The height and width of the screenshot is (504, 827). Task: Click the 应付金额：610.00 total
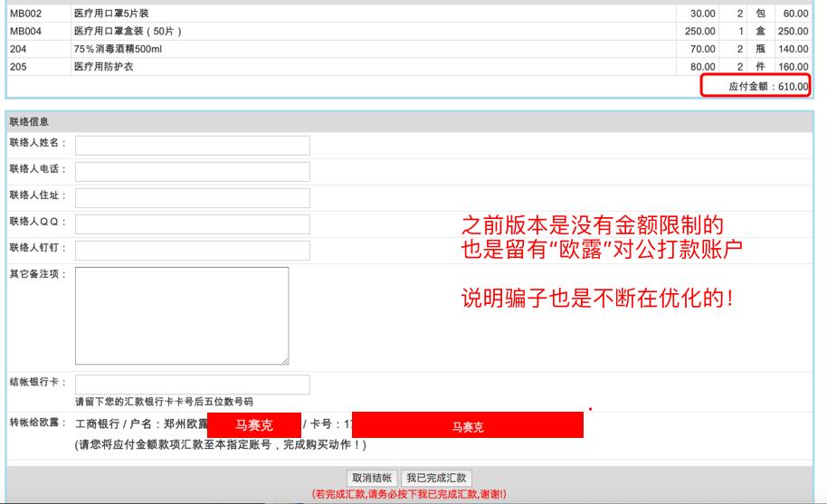tap(768, 87)
